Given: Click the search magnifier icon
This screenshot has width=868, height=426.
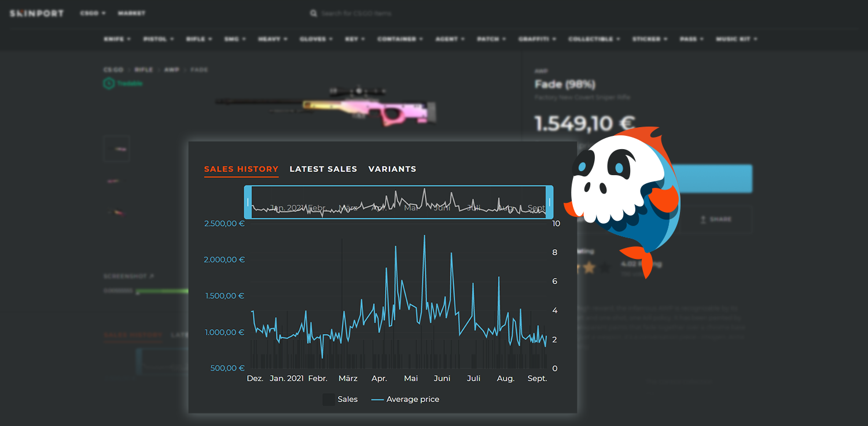Looking at the screenshot, I should pyautogui.click(x=313, y=13).
